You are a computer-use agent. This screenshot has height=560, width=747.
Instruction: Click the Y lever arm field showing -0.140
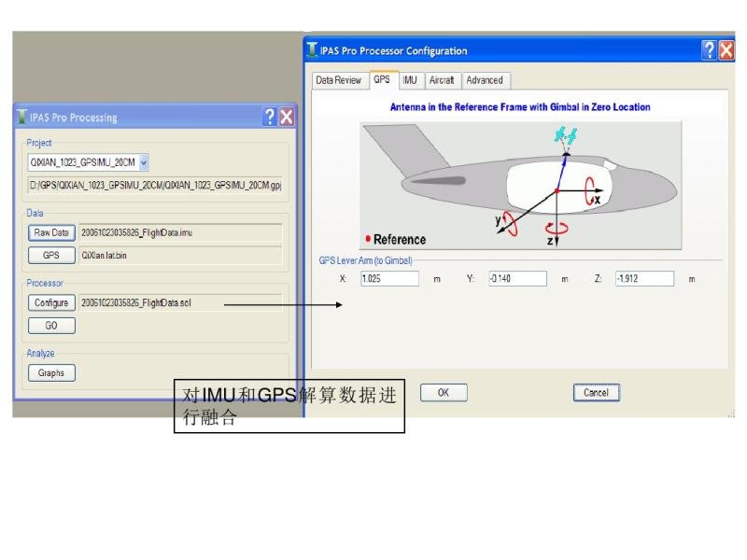pos(517,278)
